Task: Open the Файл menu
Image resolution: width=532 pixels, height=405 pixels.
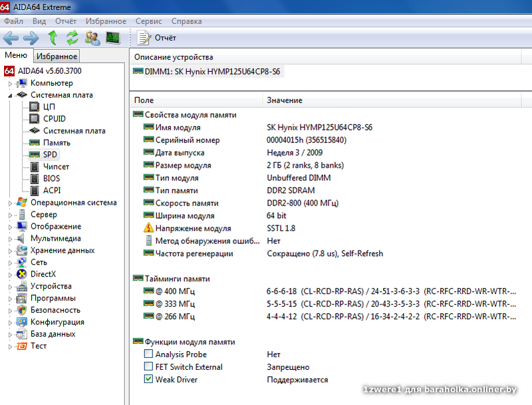Action: pos(13,21)
